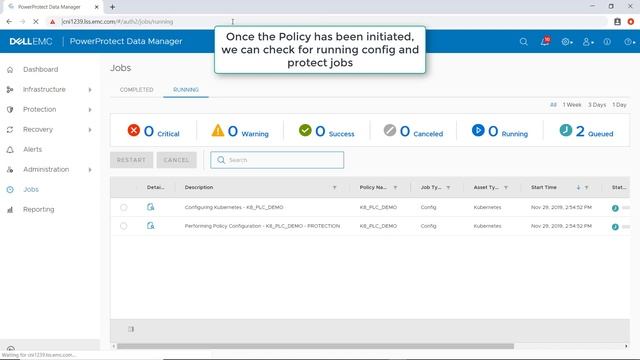The image size is (640, 360).
Task: Go back in the browser
Action: pos(9,22)
